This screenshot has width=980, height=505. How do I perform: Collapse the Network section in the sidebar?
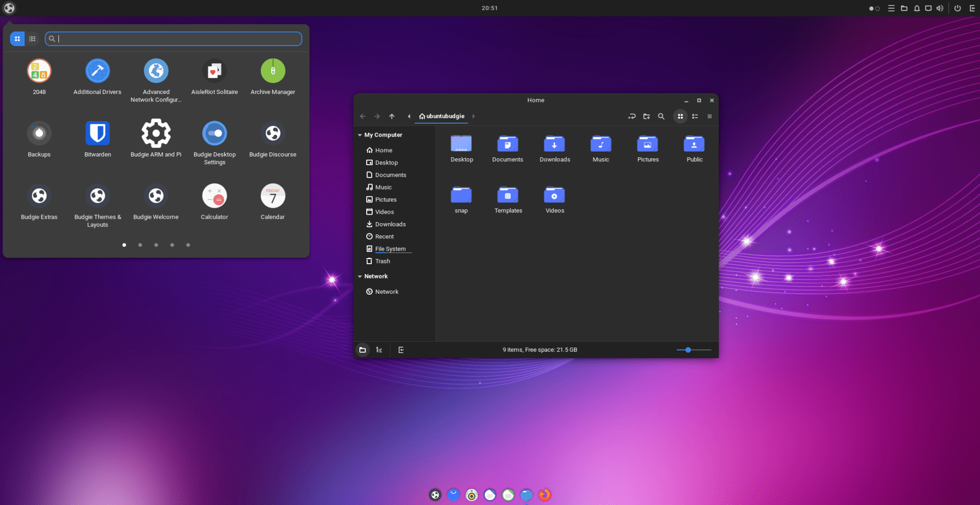pyautogui.click(x=360, y=276)
